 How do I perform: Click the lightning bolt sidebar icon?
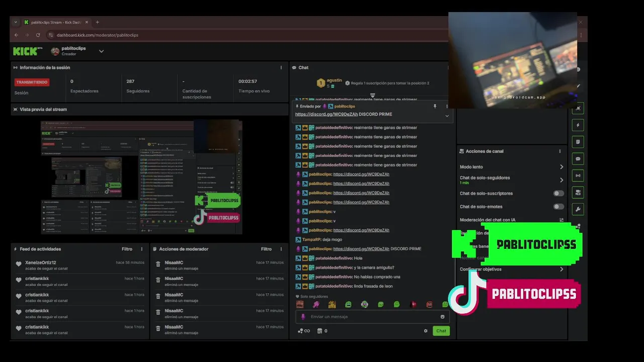pyautogui.click(x=578, y=125)
